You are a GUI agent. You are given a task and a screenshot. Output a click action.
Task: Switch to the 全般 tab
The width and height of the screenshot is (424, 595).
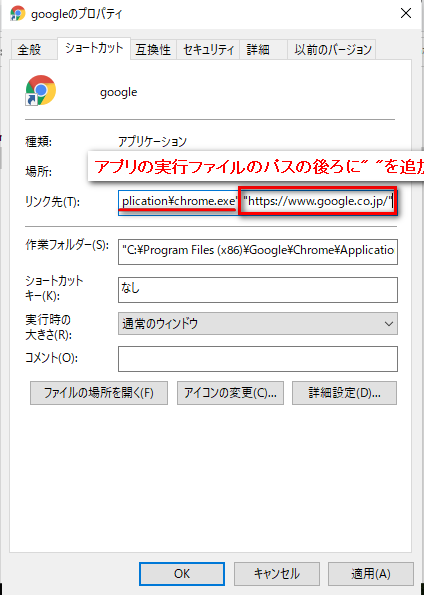(34, 50)
